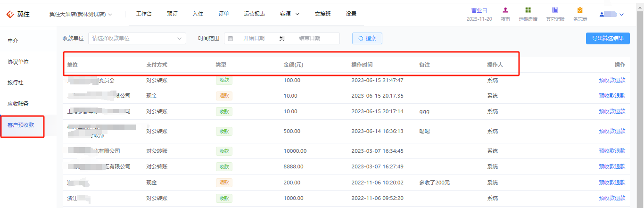
Task: Click the 结束日期 end date field
Action: coord(310,38)
